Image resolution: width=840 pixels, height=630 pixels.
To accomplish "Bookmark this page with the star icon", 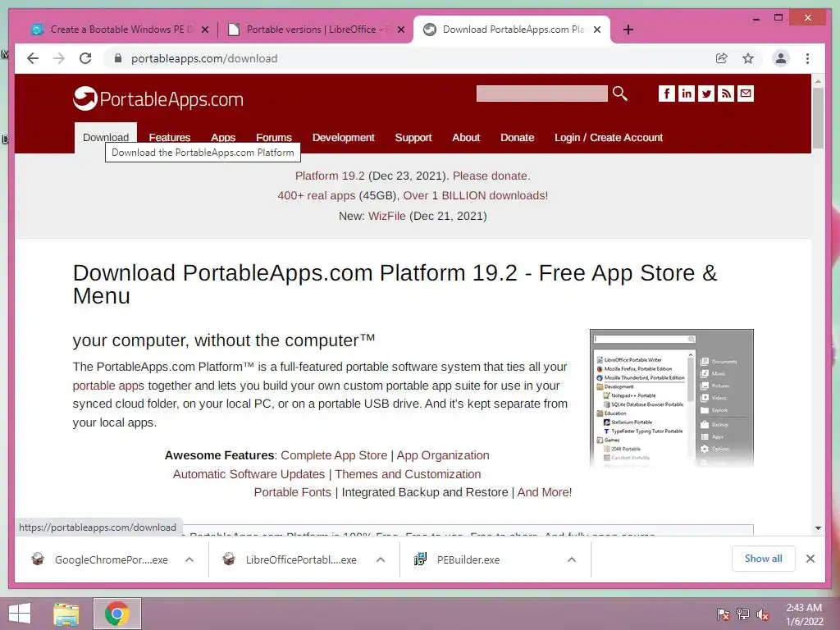I will point(748,58).
